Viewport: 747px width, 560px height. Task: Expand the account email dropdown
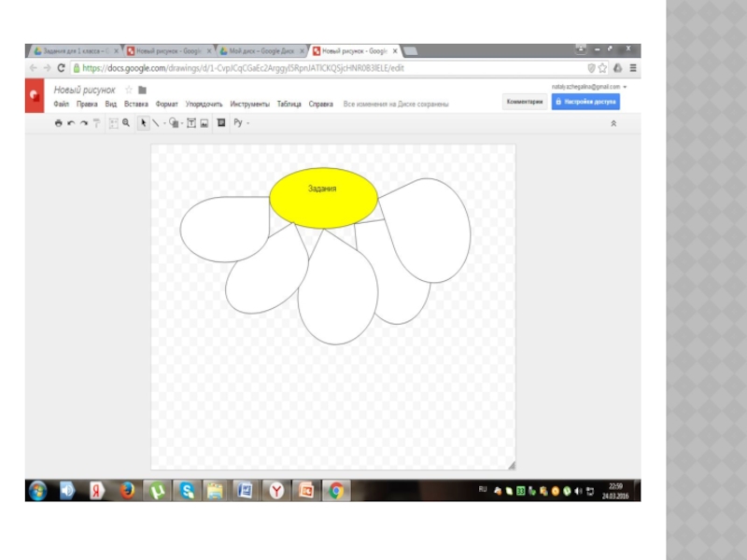point(625,87)
